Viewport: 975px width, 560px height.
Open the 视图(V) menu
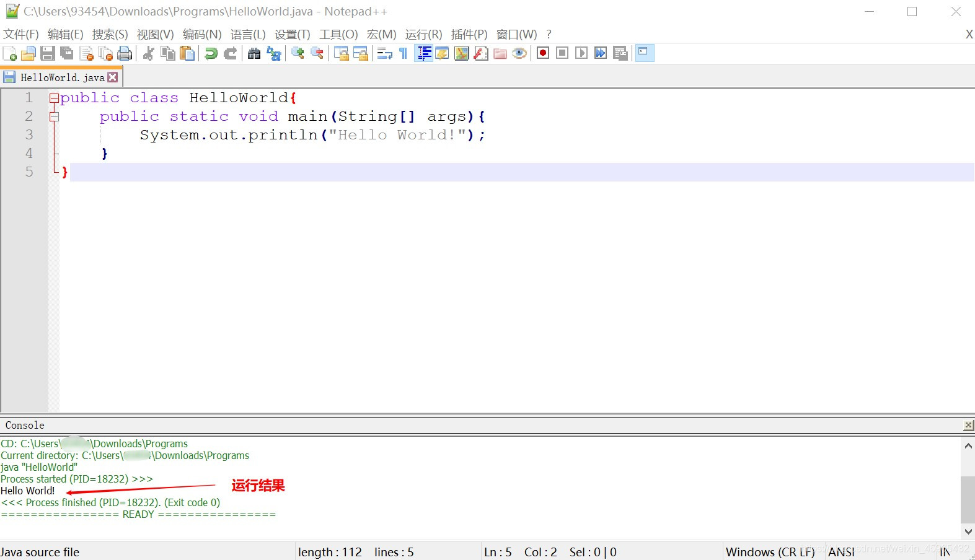click(x=155, y=34)
